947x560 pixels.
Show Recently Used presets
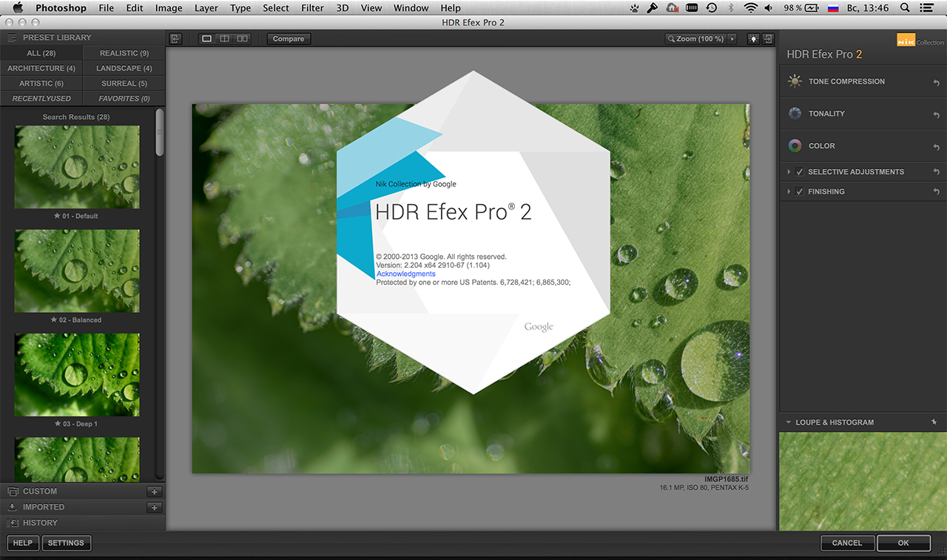[41, 98]
